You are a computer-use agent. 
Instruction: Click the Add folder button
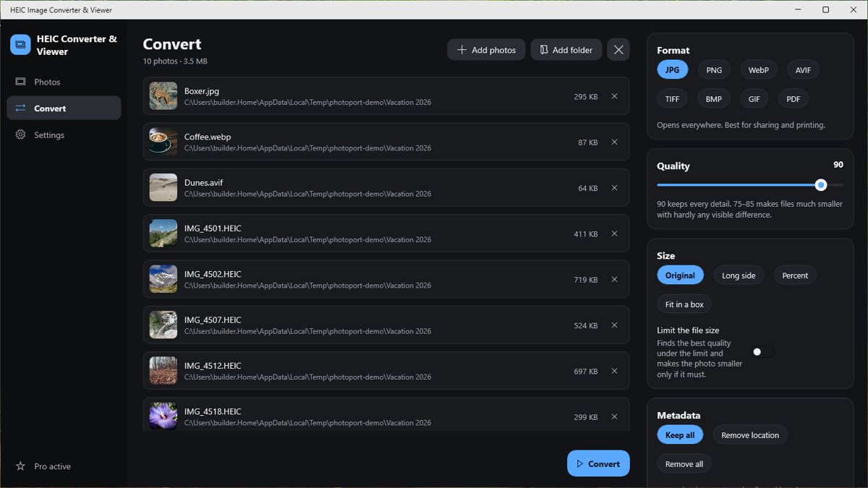pyautogui.click(x=566, y=50)
